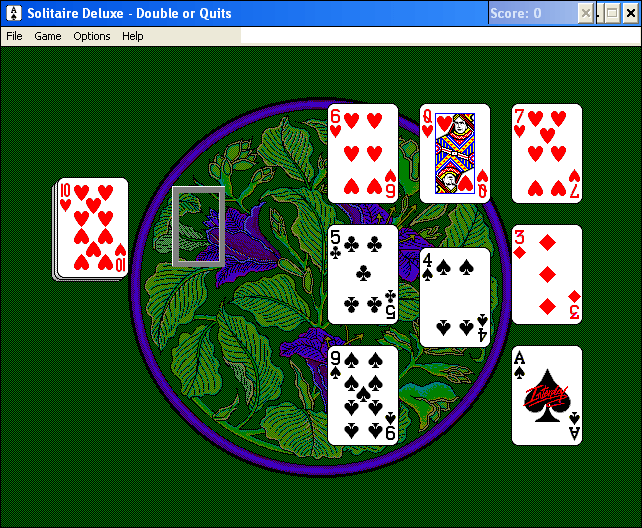Image resolution: width=642 pixels, height=528 pixels.
Task: Select the 6 of hearts card
Action: 363,153
